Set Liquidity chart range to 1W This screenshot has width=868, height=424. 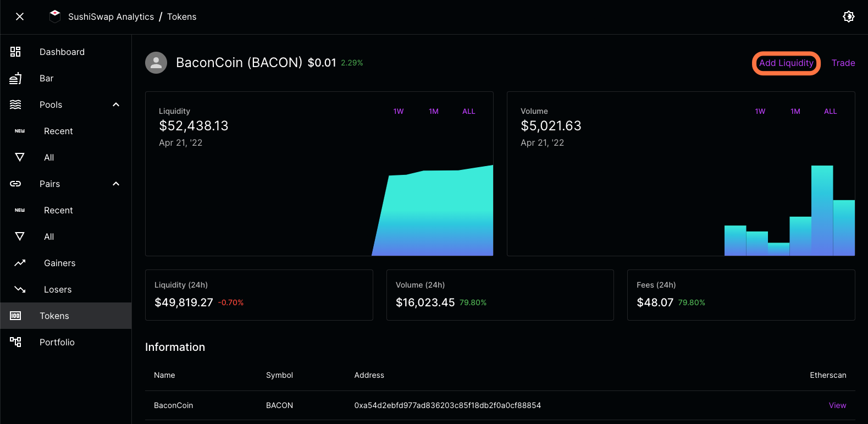click(399, 111)
